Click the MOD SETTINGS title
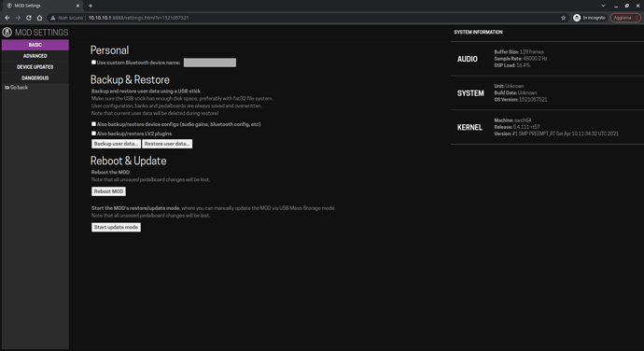 [x=41, y=33]
